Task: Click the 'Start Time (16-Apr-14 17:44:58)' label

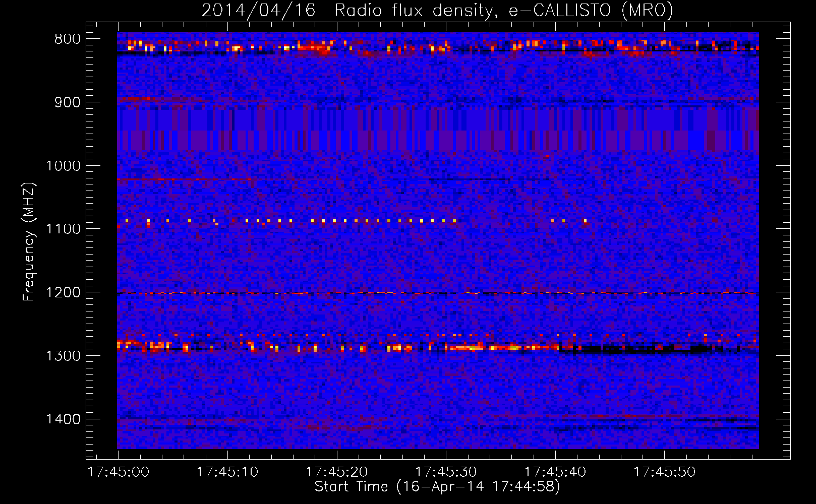Action: coord(437,487)
